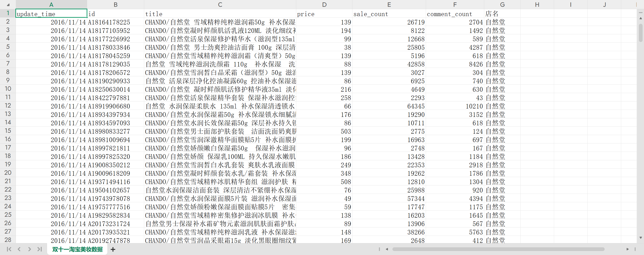Image resolution: width=644 pixels, height=255 pixels.
Task: Select comment_count cell 43
Action: point(455,98)
